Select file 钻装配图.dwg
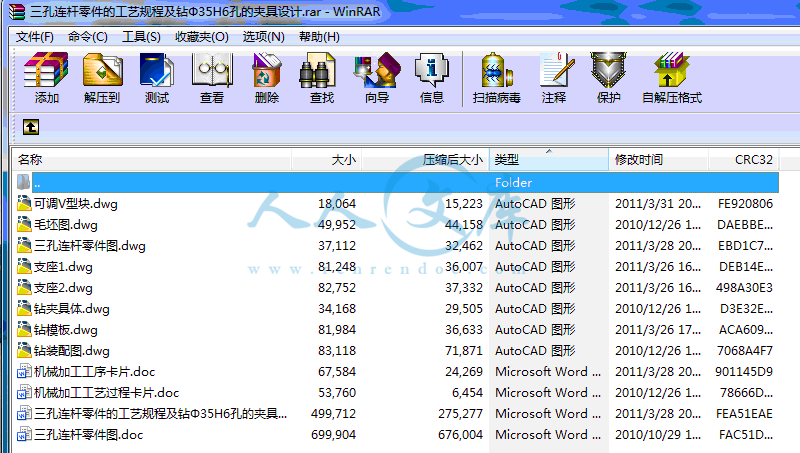This screenshot has width=800, height=453. (71, 350)
